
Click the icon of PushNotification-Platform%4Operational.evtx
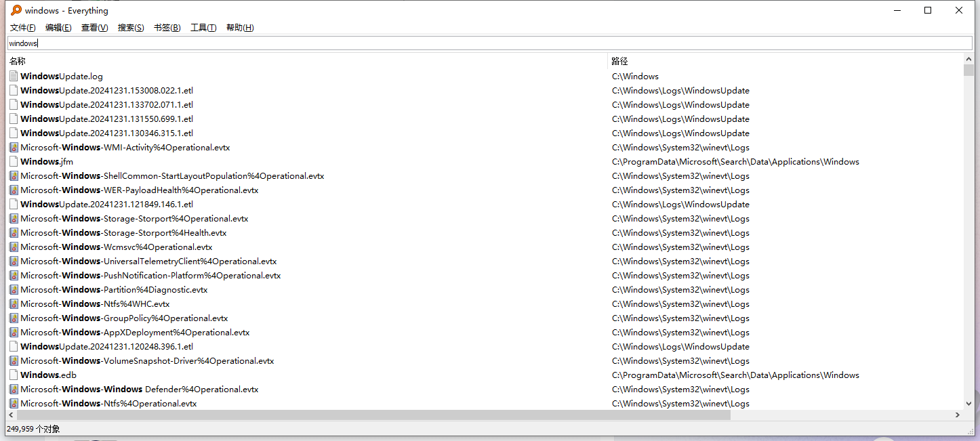(14, 276)
